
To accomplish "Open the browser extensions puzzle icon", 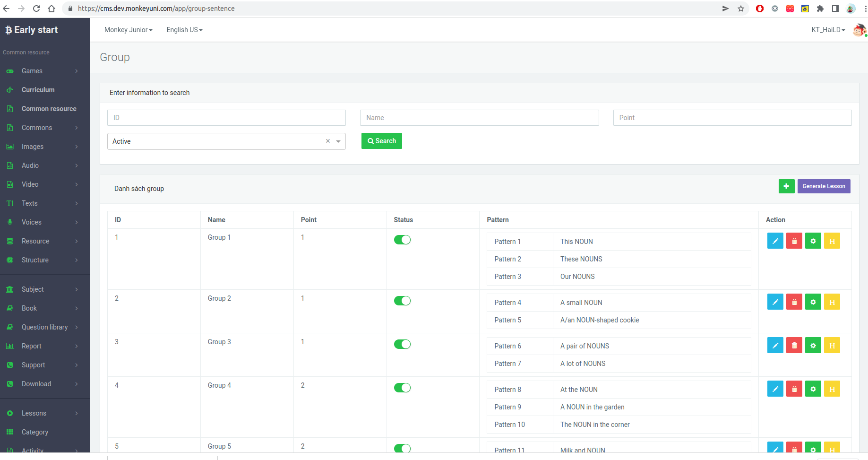I will pos(820,9).
